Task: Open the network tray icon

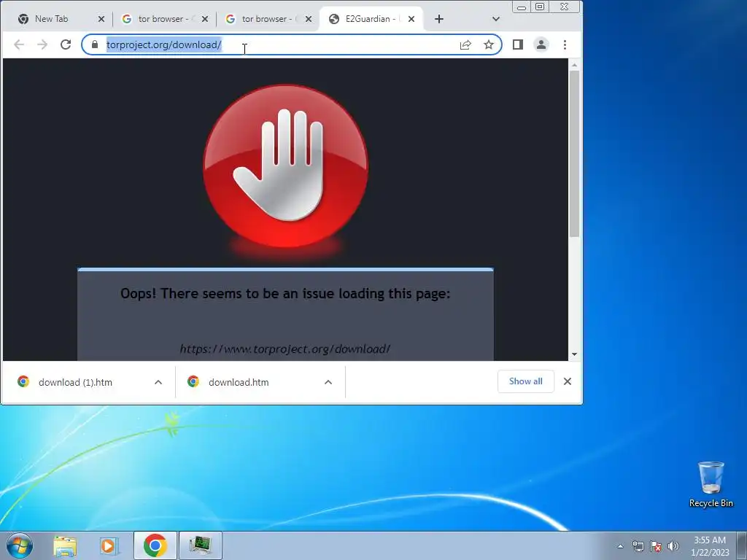Action: point(638,546)
